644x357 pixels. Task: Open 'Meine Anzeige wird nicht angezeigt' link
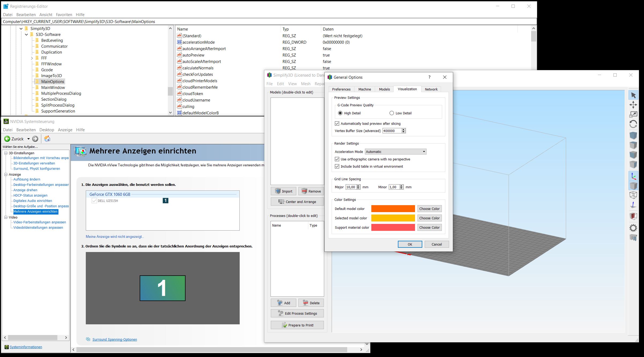pyautogui.click(x=115, y=236)
